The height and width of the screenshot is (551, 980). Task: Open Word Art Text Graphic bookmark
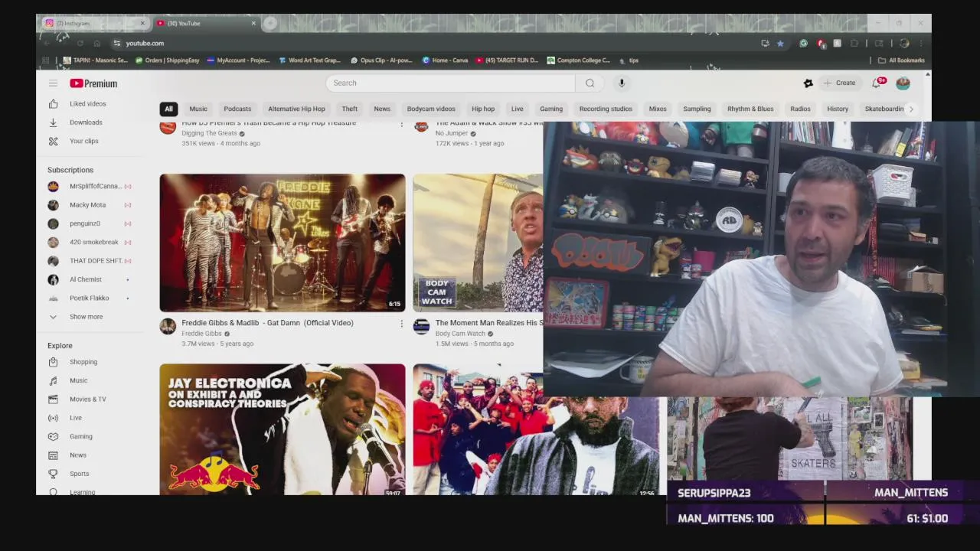(x=309, y=60)
